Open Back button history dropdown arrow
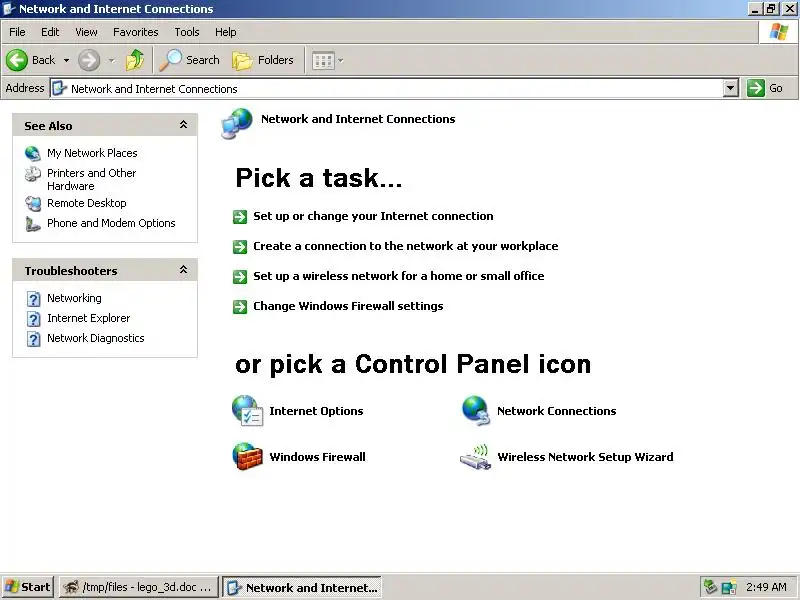Viewport: 800px width, 600px height. 66,61
